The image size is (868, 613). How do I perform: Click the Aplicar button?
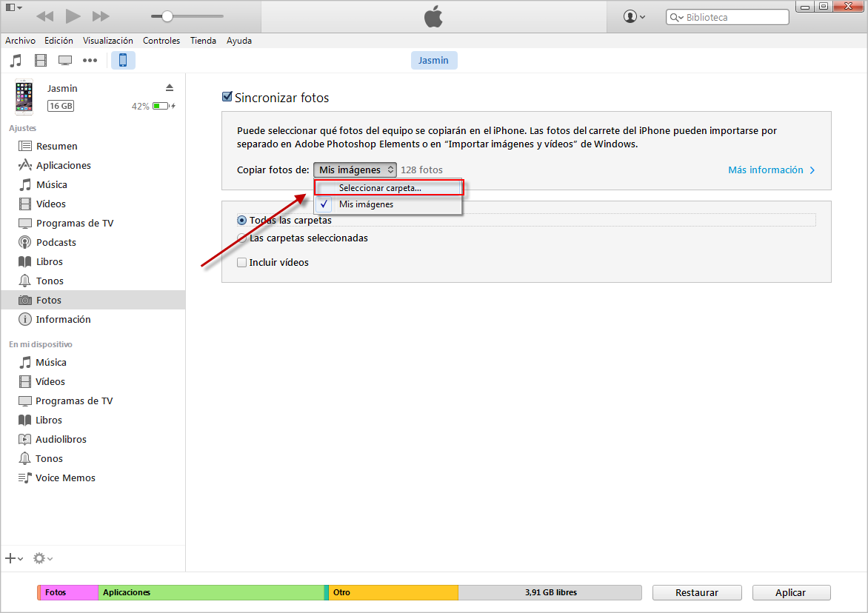(791, 592)
